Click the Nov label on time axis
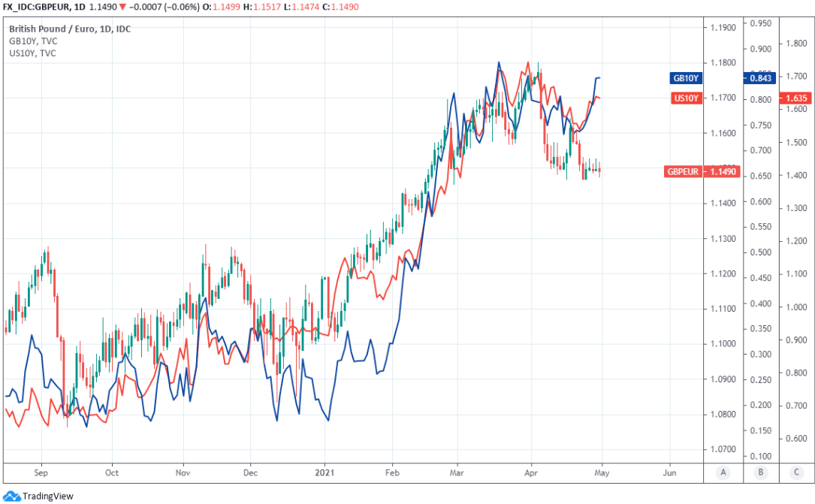The height and width of the screenshot is (504, 815). (x=183, y=473)
